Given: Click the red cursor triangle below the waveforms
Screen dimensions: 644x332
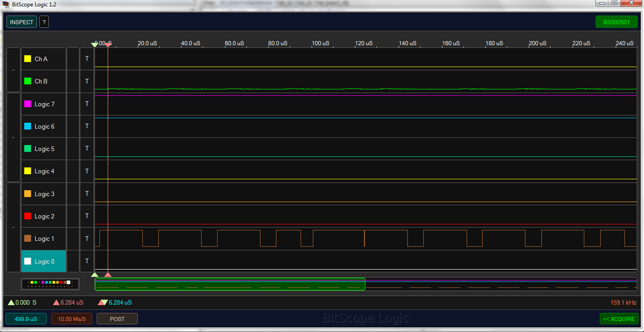Looking at the screenshot, I should 108,274.
